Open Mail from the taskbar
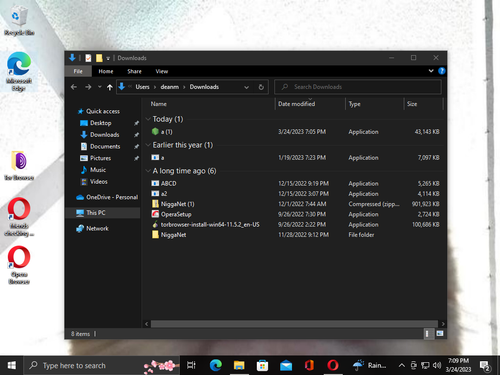This screenshot has height=375, width=500. tap(286, 365)
